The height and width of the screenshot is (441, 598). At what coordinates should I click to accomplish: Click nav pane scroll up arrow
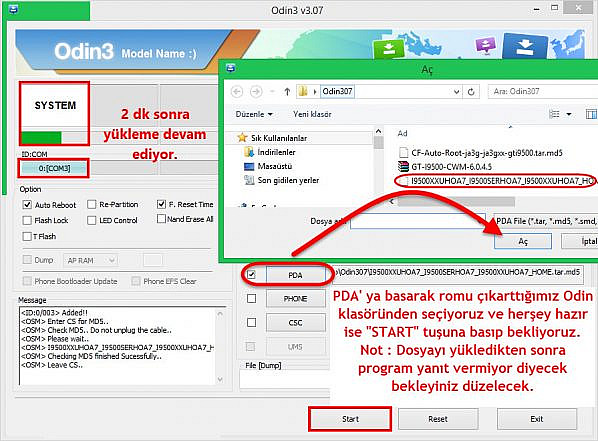[x=378, y=132]
